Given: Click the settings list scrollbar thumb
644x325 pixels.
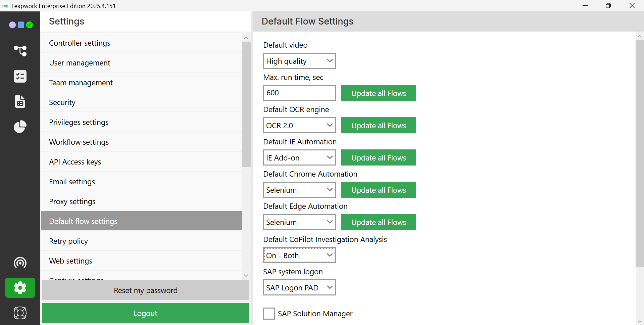Looking at the screenshot, I should 246,104.
